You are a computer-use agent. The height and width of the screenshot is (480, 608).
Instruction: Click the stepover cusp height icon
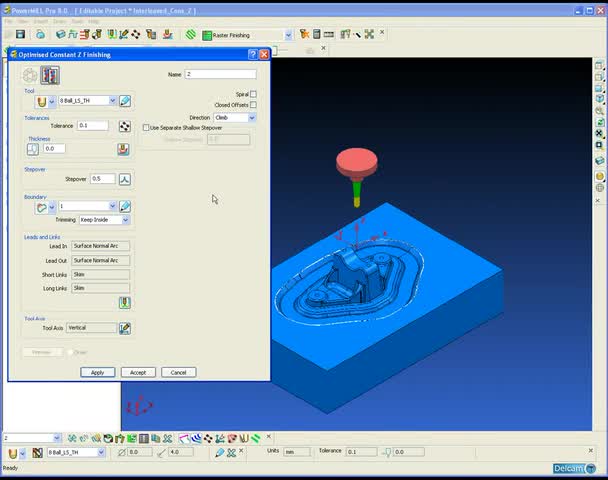tap(124, 179)
